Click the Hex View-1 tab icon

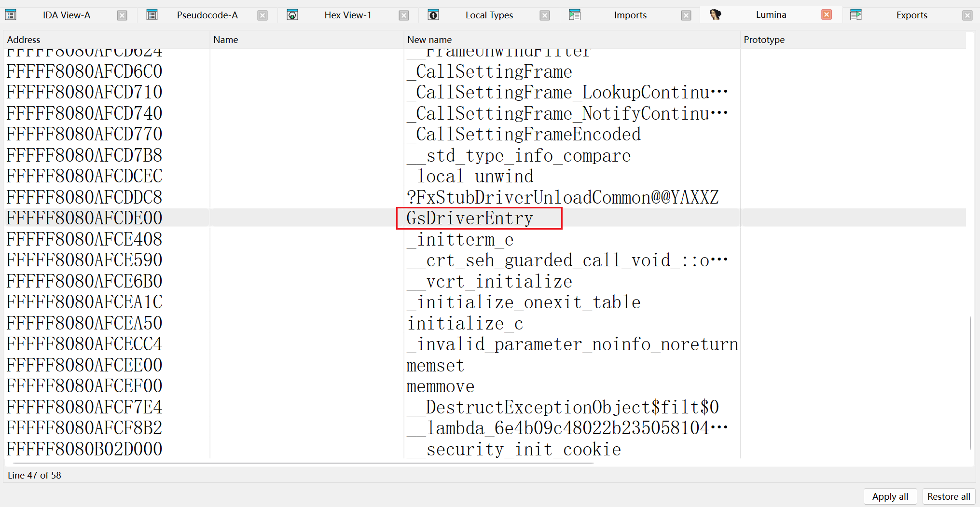coord(292,15)
